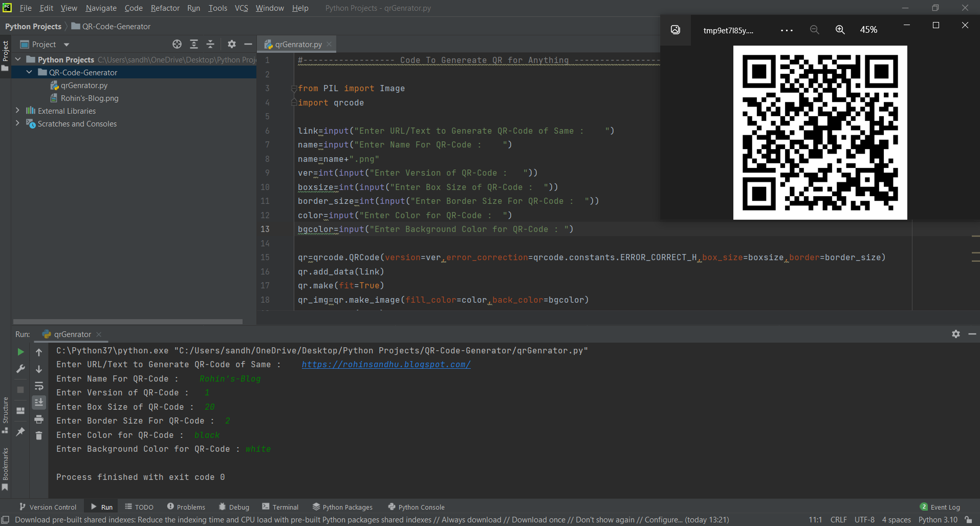Image resolution: width=980 pixels, height=526 pixels.
Task: Hide Run tool window with minus icon
Action: click(x=972, y=334)
